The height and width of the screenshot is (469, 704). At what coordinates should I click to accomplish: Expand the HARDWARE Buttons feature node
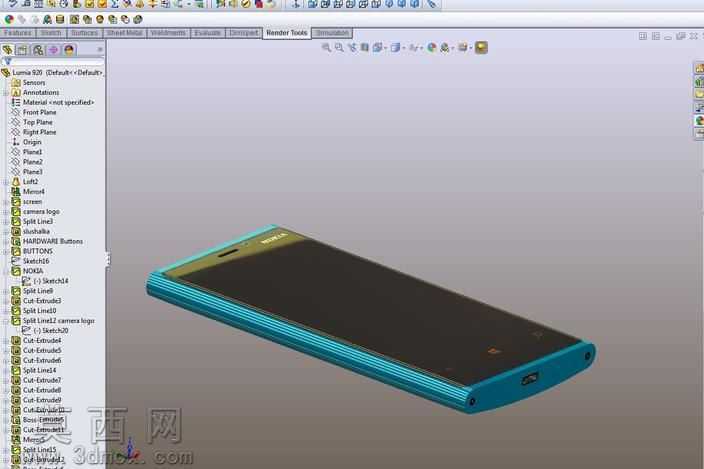tap(6, 241)
